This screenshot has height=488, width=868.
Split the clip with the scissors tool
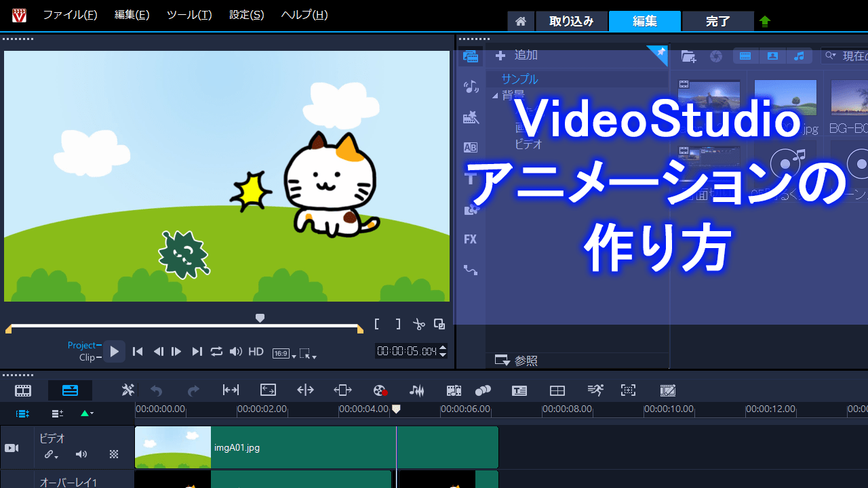tap(418, 324)
